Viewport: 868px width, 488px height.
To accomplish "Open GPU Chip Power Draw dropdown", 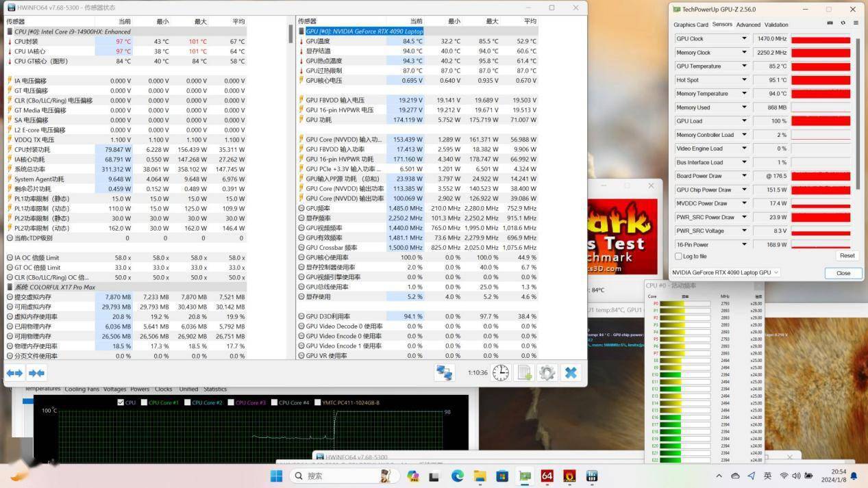I will click(x=744, y=190).
